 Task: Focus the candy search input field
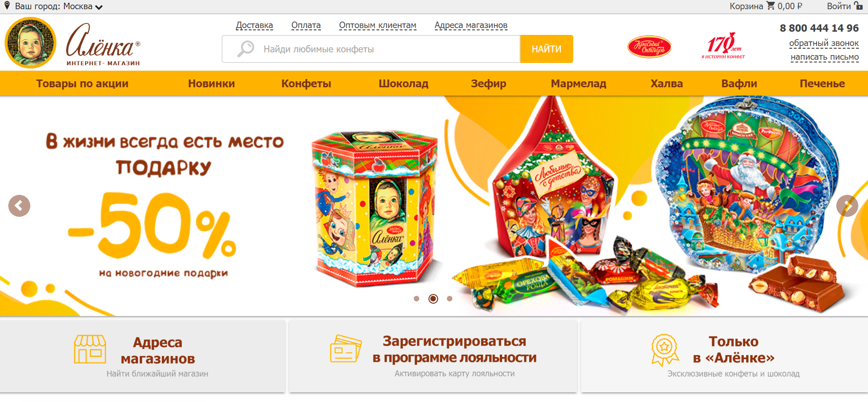click(371, 49)
